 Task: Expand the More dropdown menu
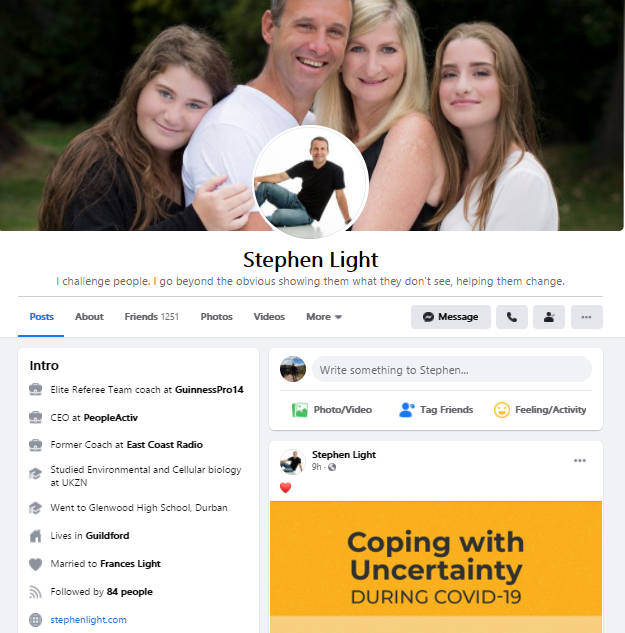click(324, 317)
